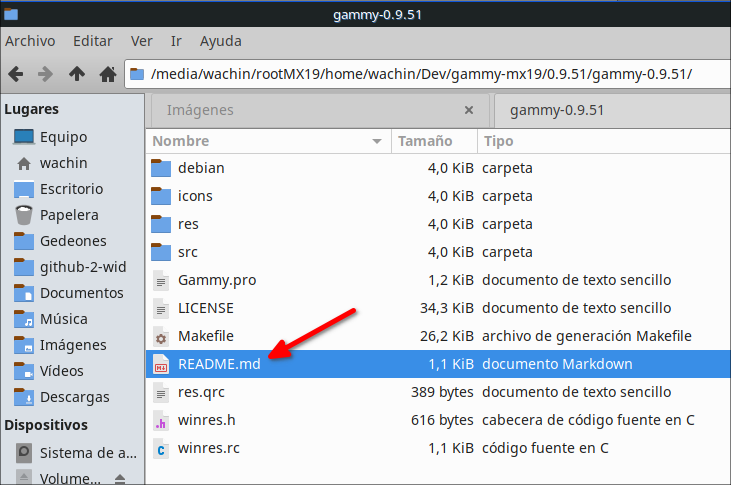
Task: Open the Ayuda menu
Action: (x=221, y=41)
